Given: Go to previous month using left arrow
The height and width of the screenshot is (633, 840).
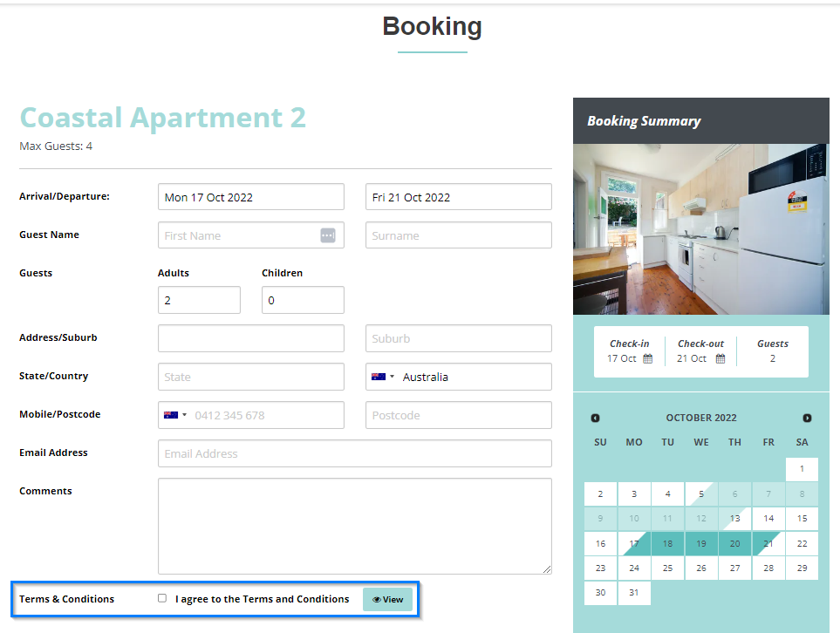Looking at the screenshot, I should point(595,418).
